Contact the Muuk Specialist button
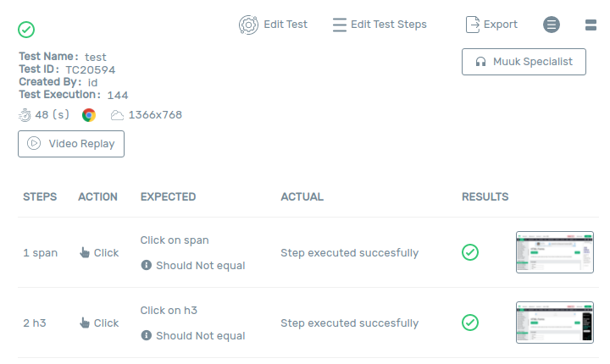 [x=524, y=62]
